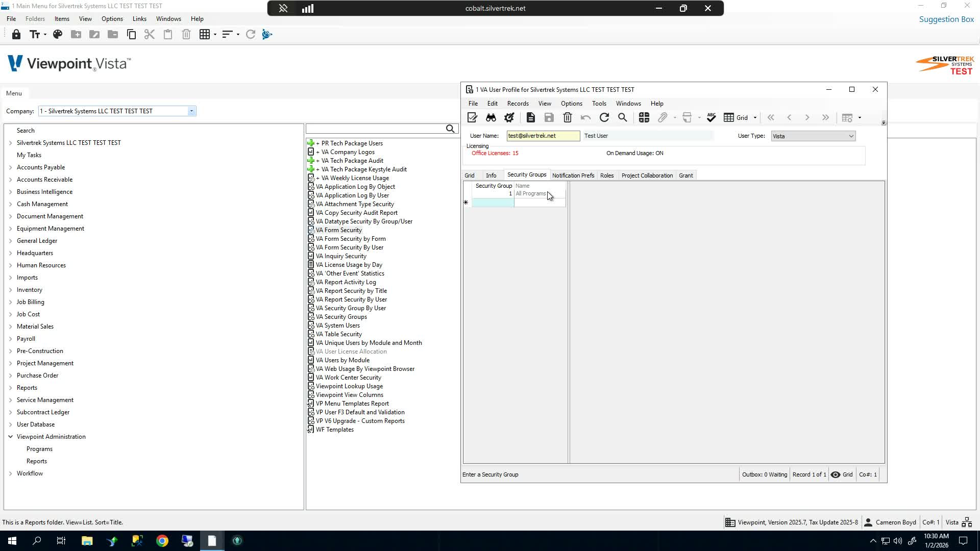Image resolution: width=980 pixels, height=551 pixels.
Task: Open the font size dropdown arrow
Action: click(x=45, y=35)
